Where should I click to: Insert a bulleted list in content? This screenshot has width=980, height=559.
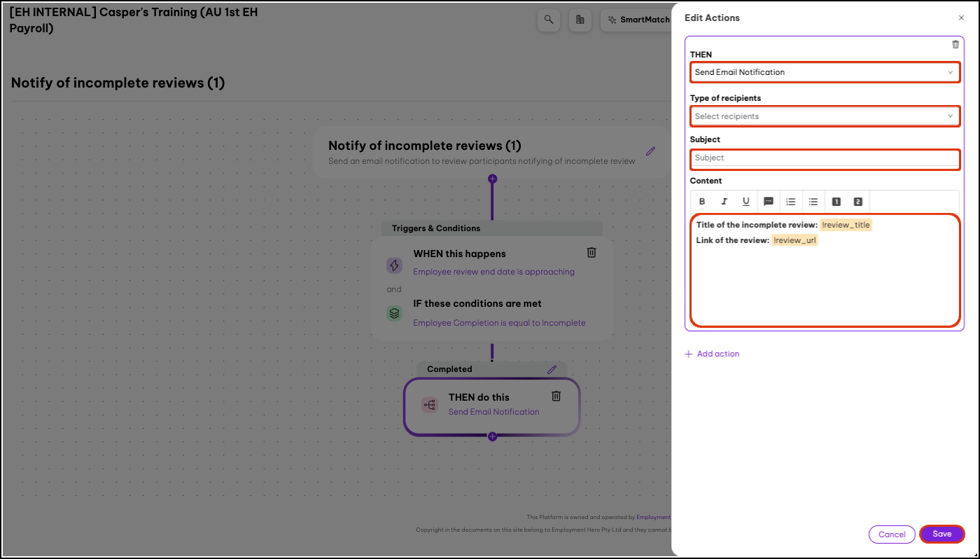pyautogui.click(x=813, y=202)
